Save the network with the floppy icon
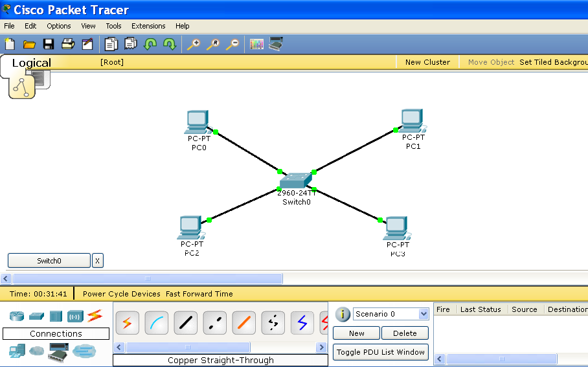This screenshot has height=367, width=588. pyautogui.click(x=49, y=44)
